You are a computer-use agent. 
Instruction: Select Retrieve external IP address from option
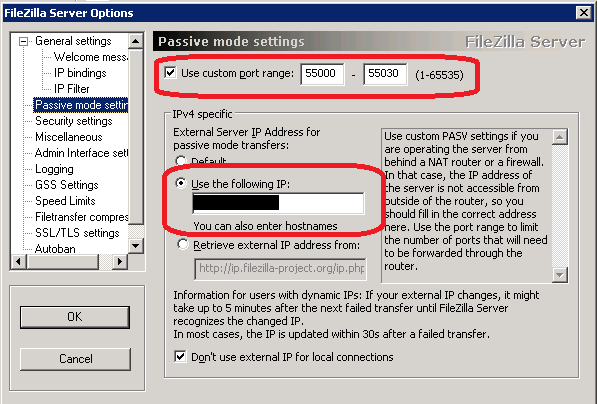pos(182,244)
